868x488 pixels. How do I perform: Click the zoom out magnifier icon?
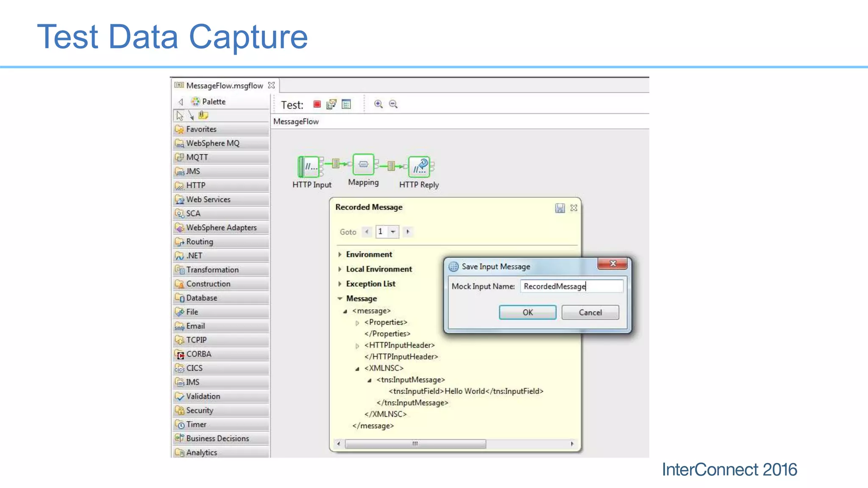[x=393, y=104]
